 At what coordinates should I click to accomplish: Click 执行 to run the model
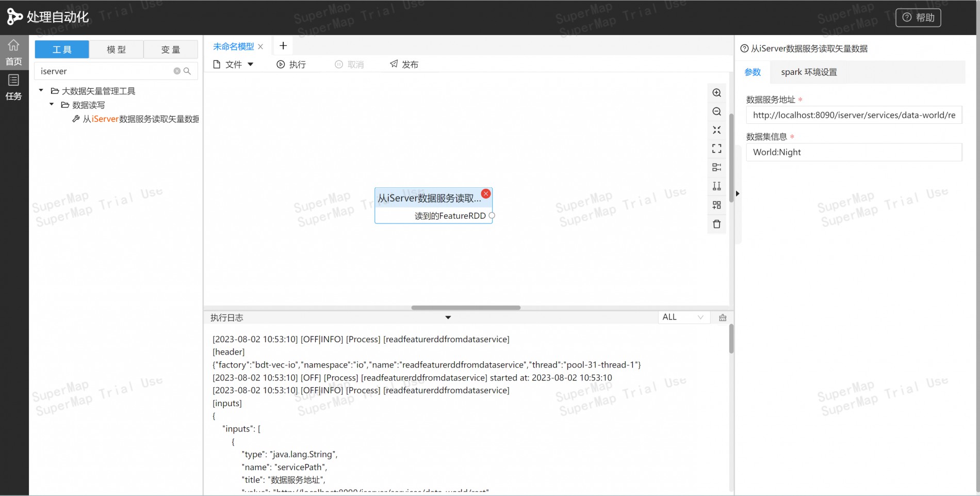click(291, 65)
